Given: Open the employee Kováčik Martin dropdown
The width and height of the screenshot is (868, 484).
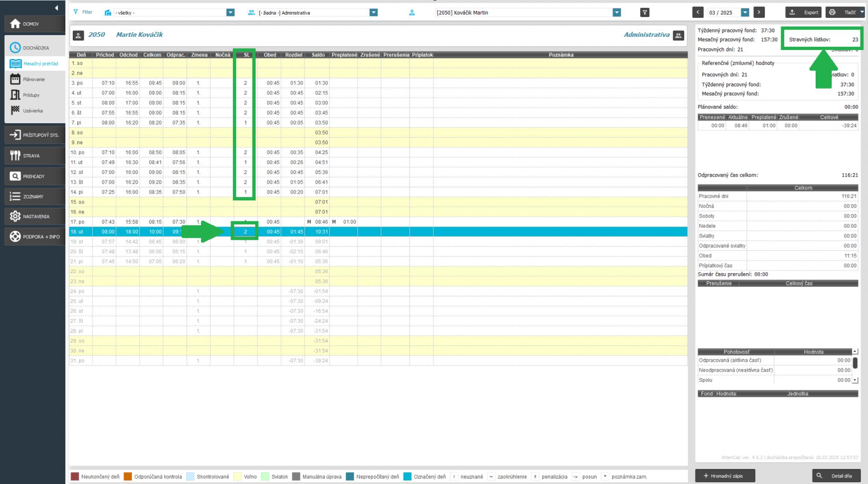Looking at the screenshot, I should (x=616, y=13).
